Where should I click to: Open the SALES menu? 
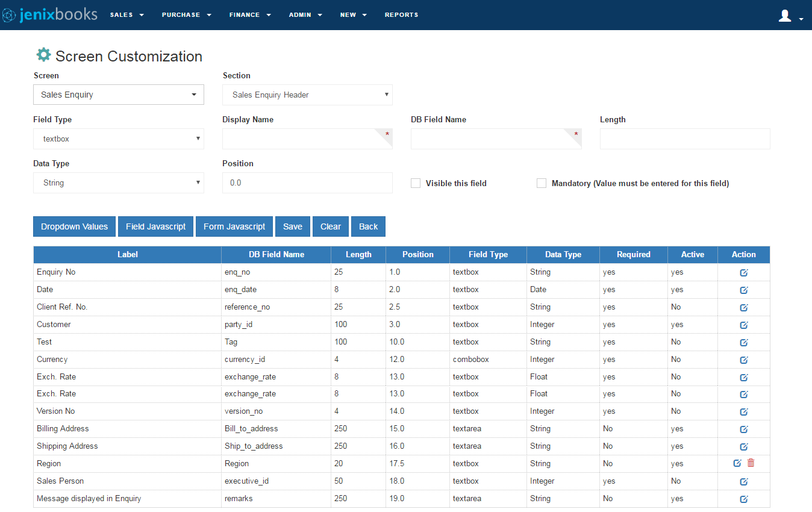pos(127,15)
